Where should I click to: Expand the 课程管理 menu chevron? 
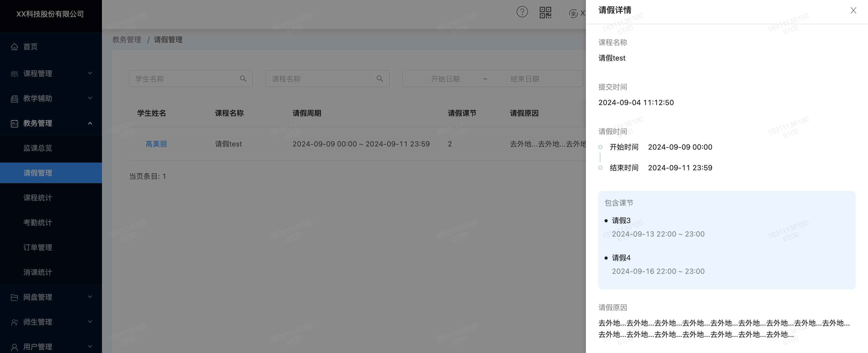click(x=90, y=73)
